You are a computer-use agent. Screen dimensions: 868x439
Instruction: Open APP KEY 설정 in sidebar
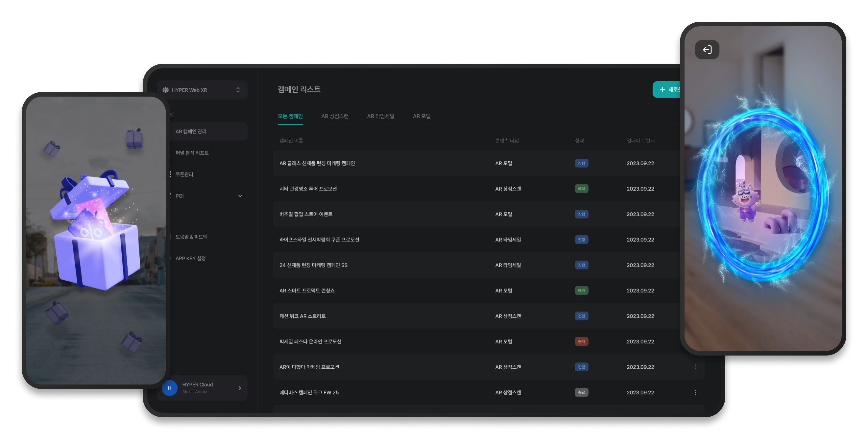(x=190, y=259)
